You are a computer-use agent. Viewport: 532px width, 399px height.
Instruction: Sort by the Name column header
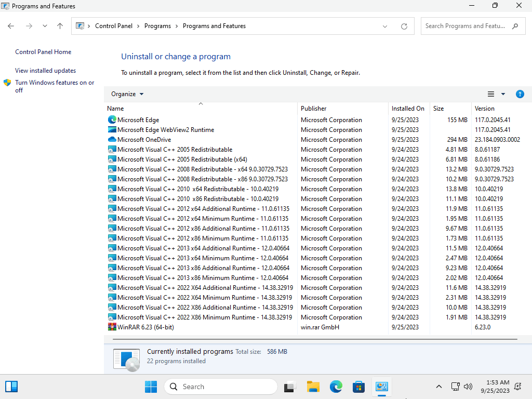click(x=201, y=108)
